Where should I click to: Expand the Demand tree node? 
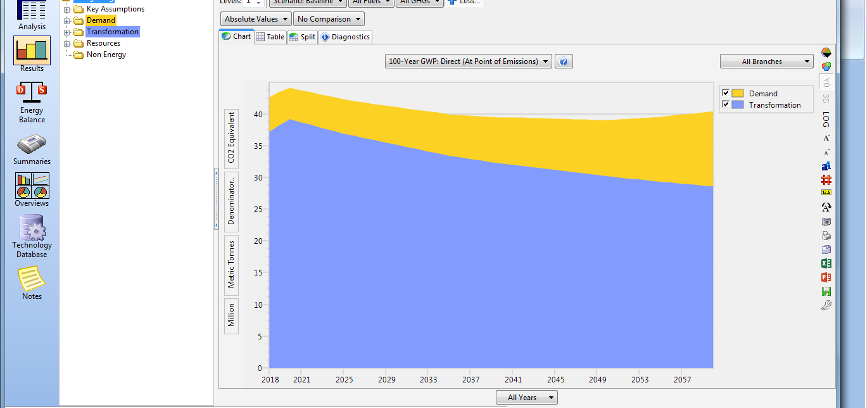coord(67,20)
